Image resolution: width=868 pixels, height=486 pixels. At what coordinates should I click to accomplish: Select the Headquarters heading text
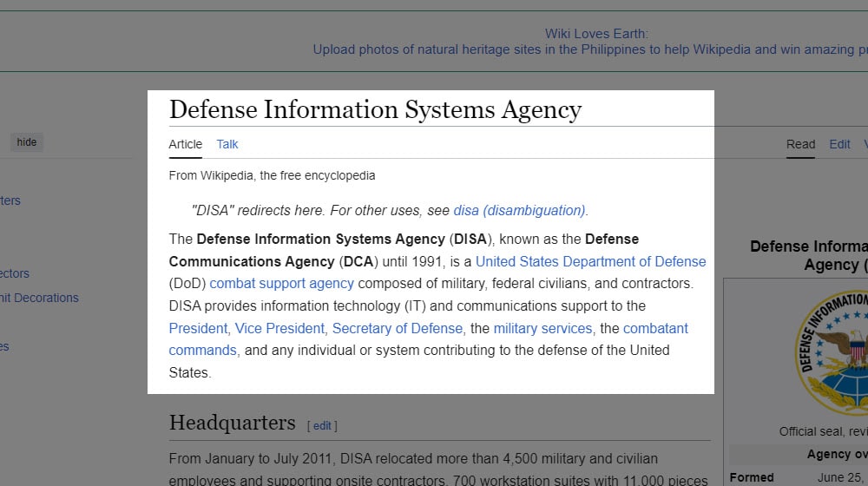point(232,423)
